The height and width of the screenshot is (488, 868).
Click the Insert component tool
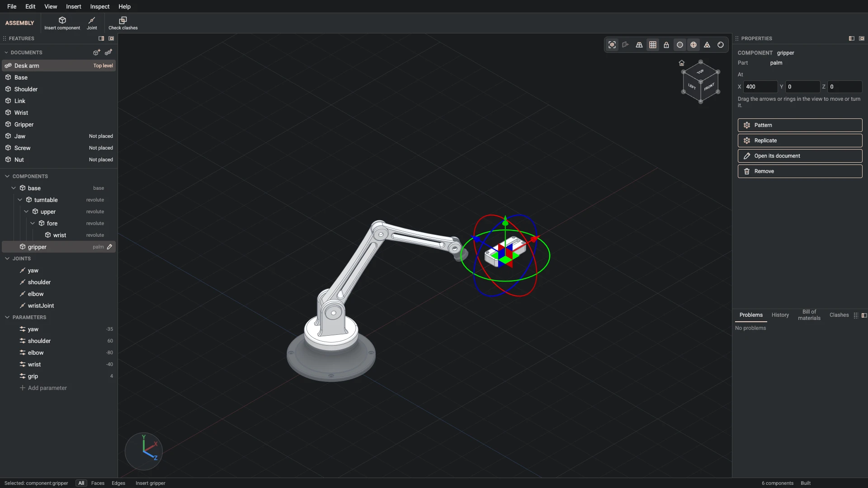[62, 23]
